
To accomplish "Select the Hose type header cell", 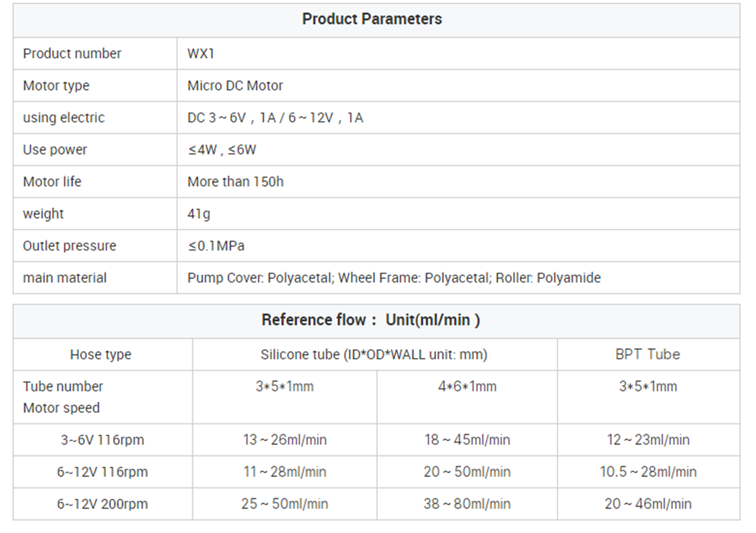I will (x=101, y=354).
